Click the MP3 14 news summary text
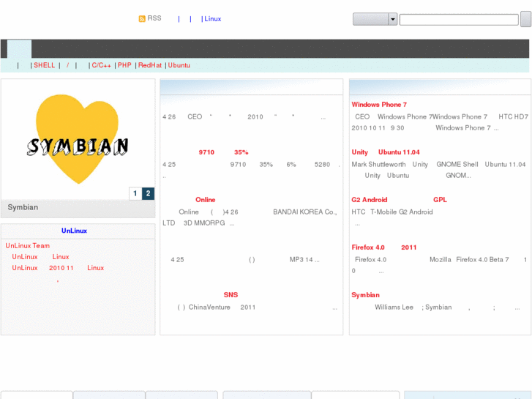The width and height of the screenshot is (532, 399). coord(245,260)
